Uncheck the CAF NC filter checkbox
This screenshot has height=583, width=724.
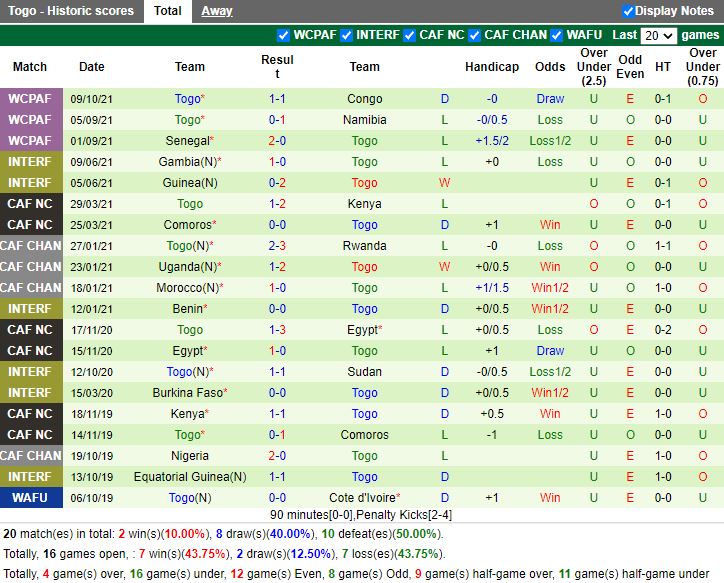[409, 36]
